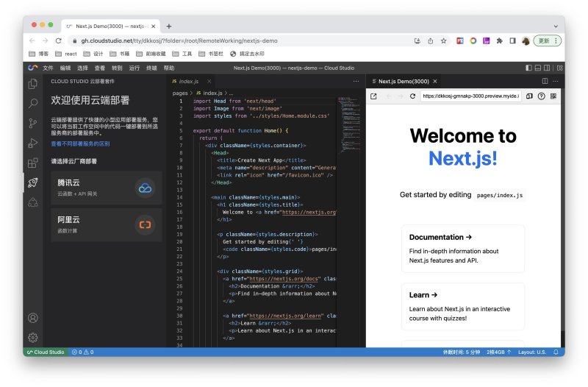Open a new Chrome tab
This screenshot has width=588, height=387.
[169, 26]
